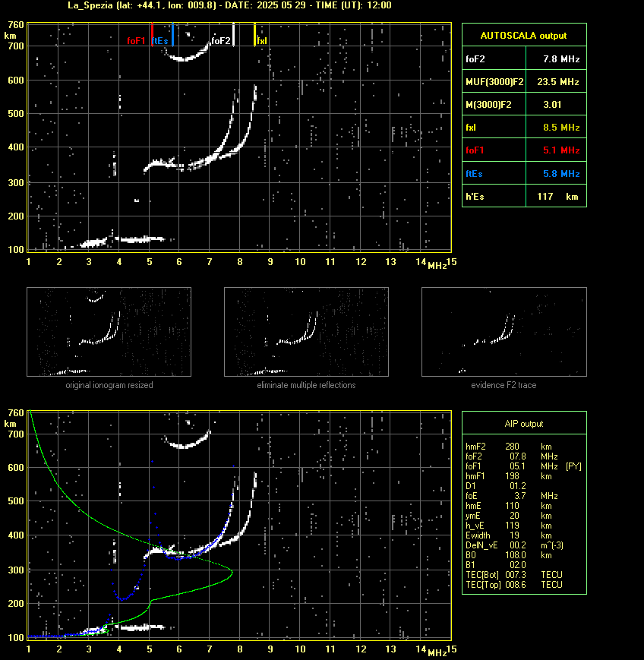Click the yellow fxI 8.5 MHz value

(x=561, y=127)
